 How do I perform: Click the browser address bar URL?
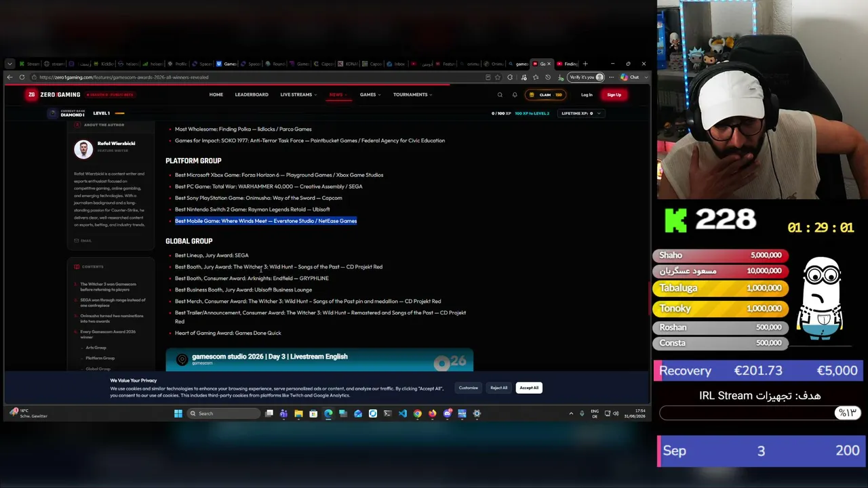pos(124,77)
